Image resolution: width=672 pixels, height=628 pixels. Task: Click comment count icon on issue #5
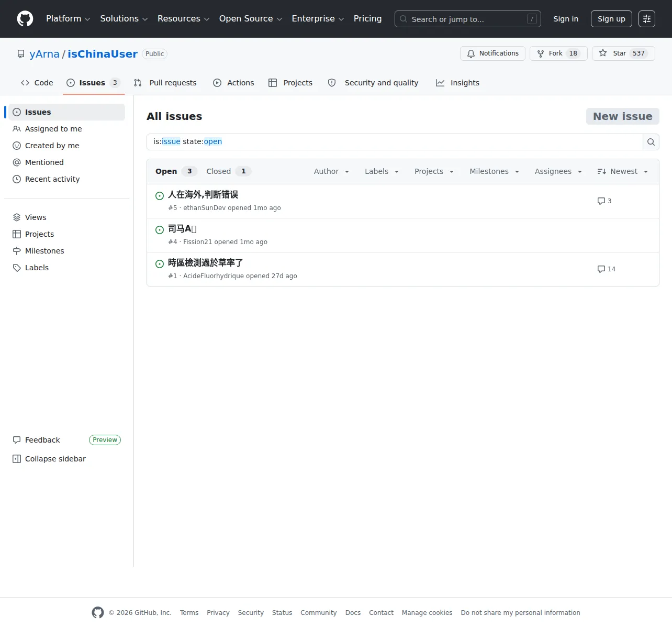click(601, 201)
